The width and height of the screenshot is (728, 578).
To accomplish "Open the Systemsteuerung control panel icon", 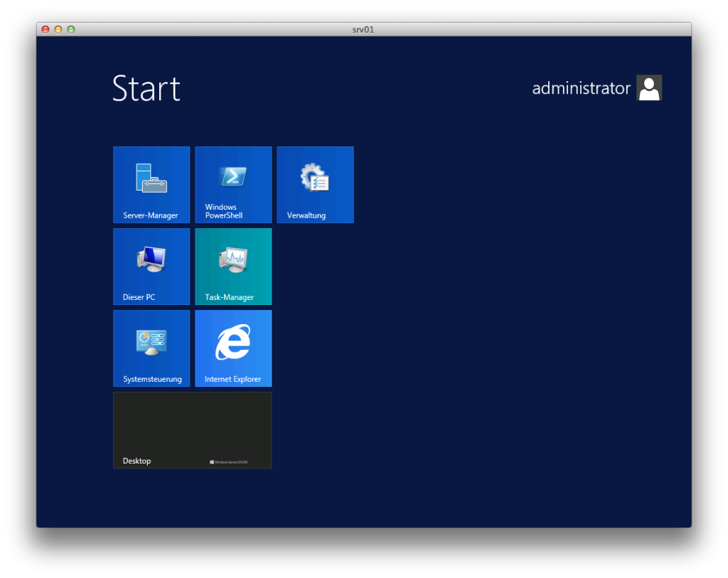I will click(151, 341).
